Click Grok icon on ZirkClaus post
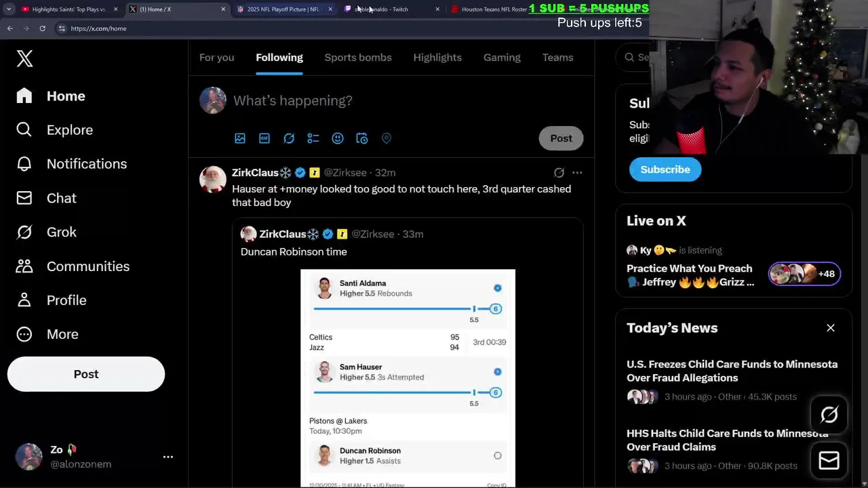Image resolution: width=868 pixels, height=488 pixels. (x=559, y=173)
